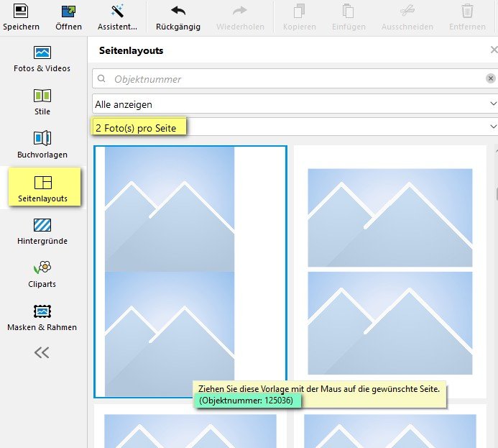Expand the Alle anzeigen dropdown

[295, 104]
